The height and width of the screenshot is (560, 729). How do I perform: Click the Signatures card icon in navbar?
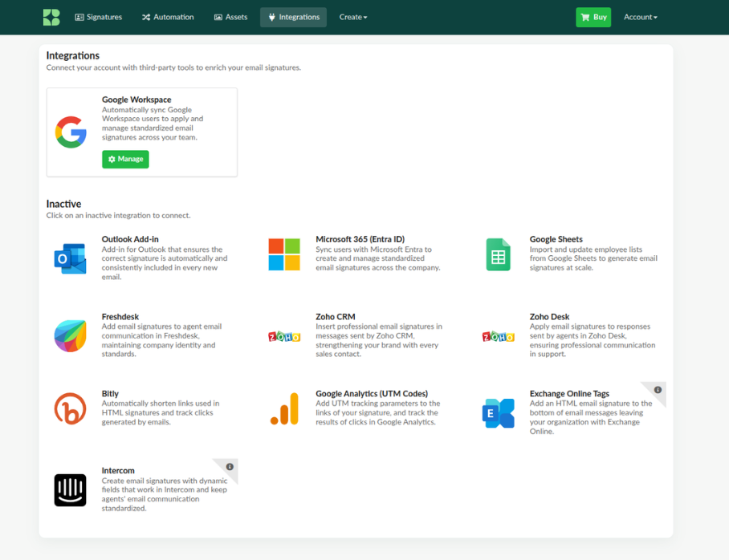click(79, 17)
